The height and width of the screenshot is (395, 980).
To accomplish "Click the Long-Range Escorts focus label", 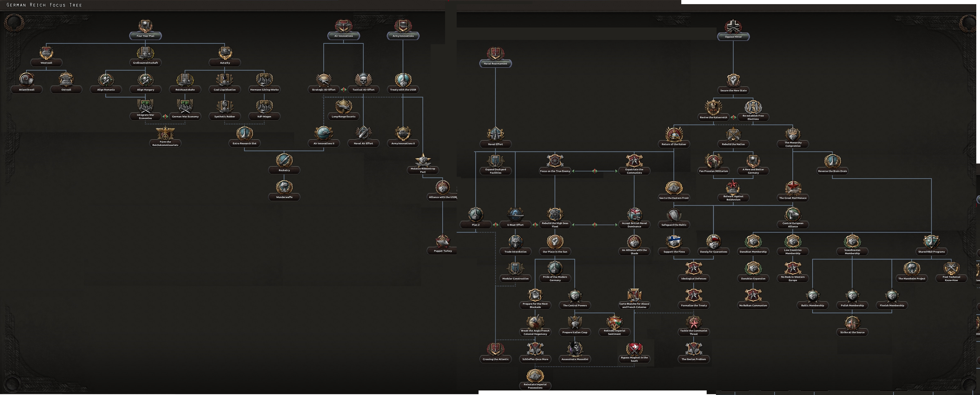I will pyautogui.click(x=344, y=117).
